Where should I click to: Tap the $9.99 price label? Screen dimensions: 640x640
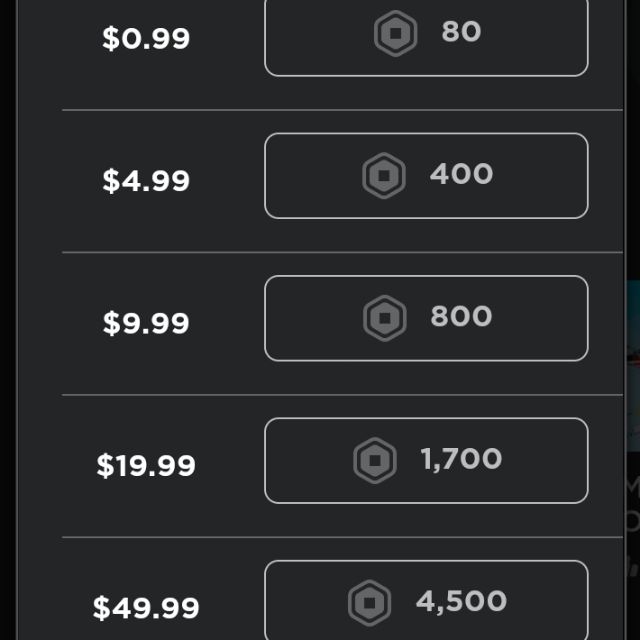pos(146,323)
